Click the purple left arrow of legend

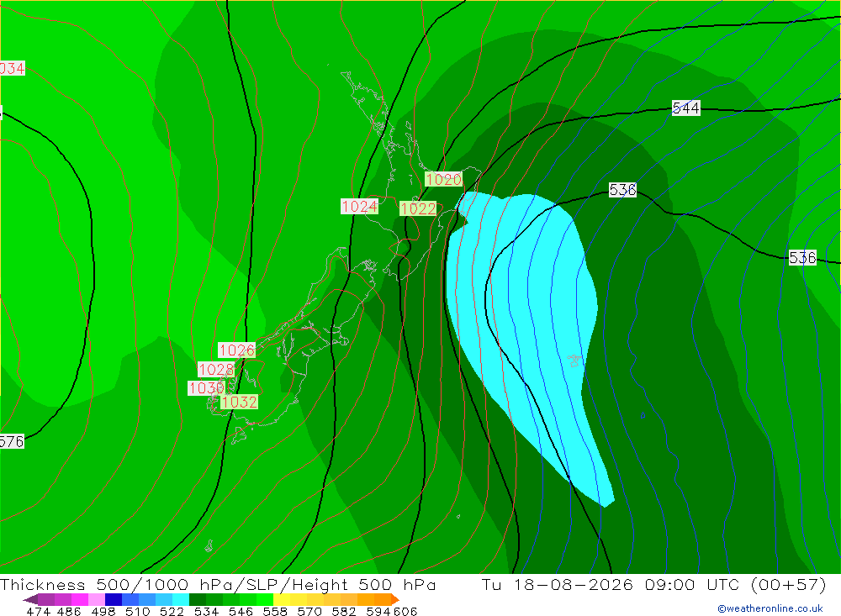pyautogui.click(x=30, y=600)
